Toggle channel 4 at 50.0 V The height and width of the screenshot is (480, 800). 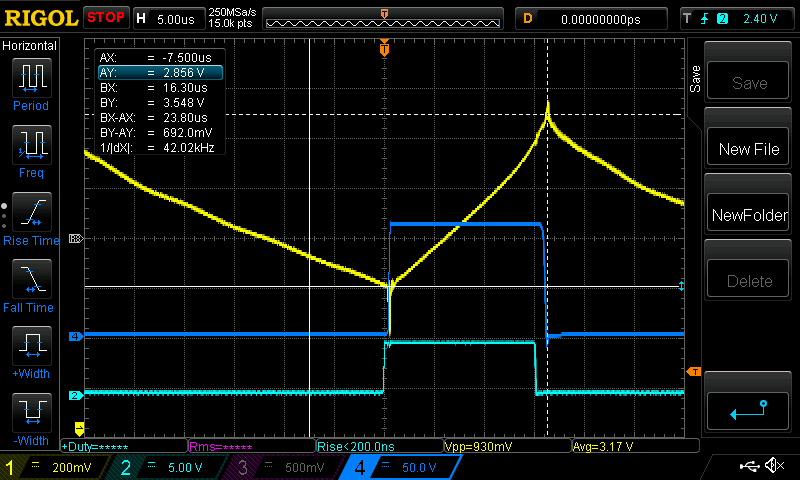point(399,467)
